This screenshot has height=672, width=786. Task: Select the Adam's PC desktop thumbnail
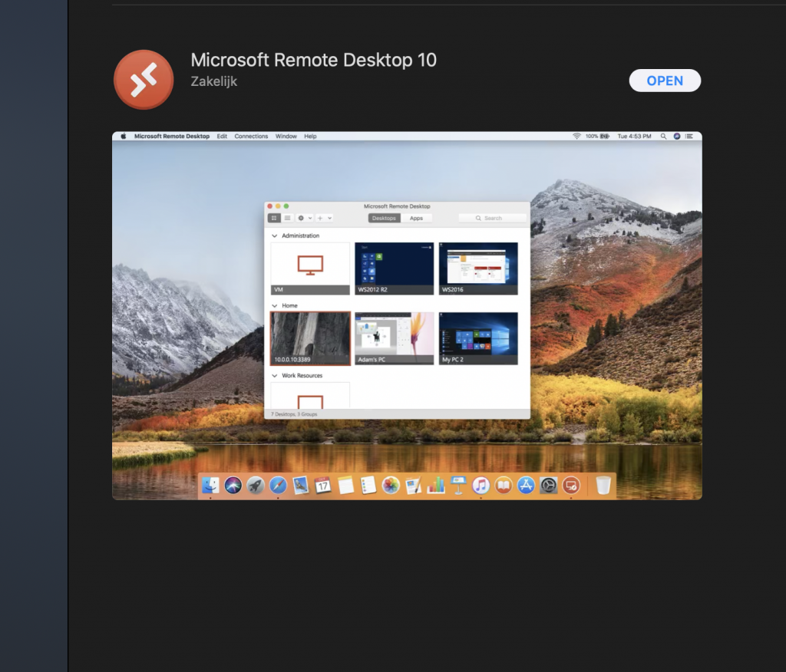[394, 338]
